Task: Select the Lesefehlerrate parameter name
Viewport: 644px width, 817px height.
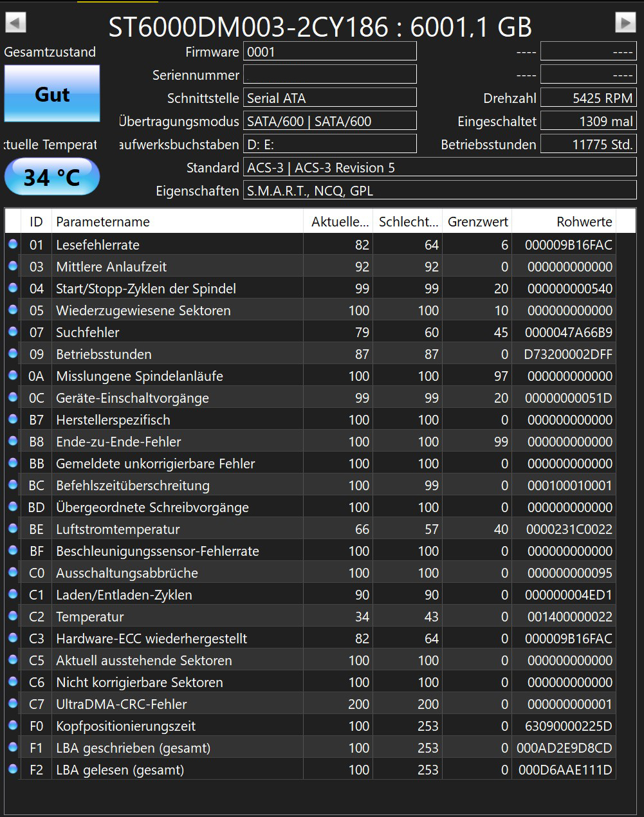Action: (x=98, y=245)
